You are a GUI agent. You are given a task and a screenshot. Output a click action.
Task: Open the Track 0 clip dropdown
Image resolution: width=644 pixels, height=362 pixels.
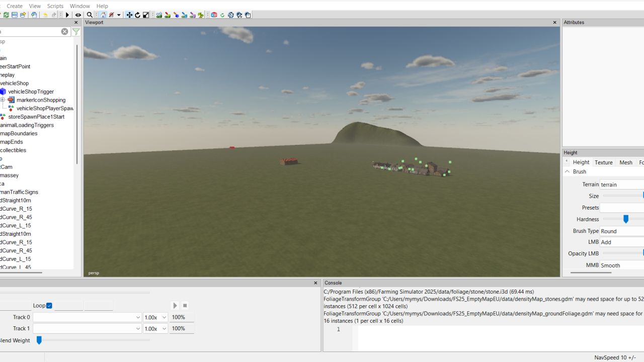(138, 317)
